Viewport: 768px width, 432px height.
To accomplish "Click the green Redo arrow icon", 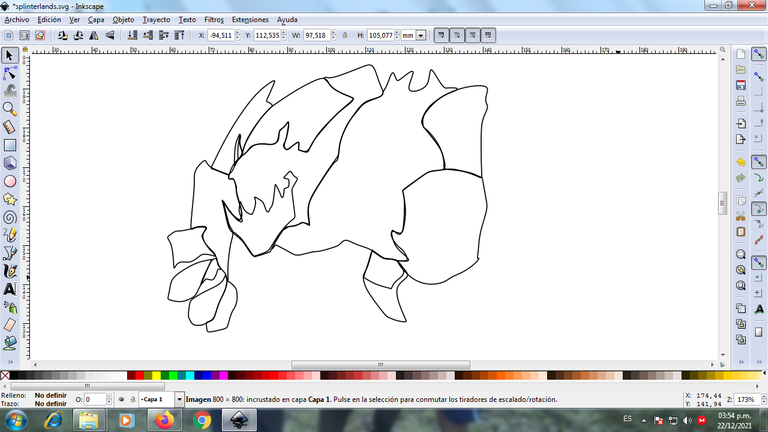I will [x=741, y=178].
